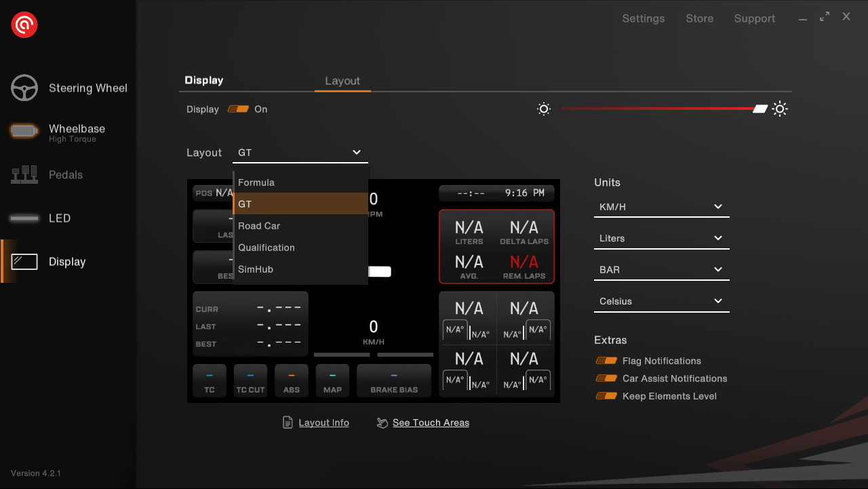Image resolution: width=868 pixels, height=489 pixels.
Task: Switch to the Layout tab
Action: tap(342, 81)
